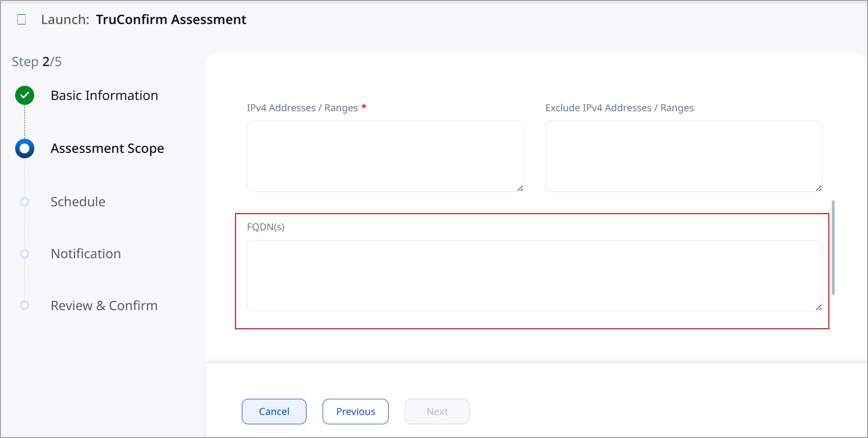
Task: Cancel the assessment launch
Action: point(274,412)
